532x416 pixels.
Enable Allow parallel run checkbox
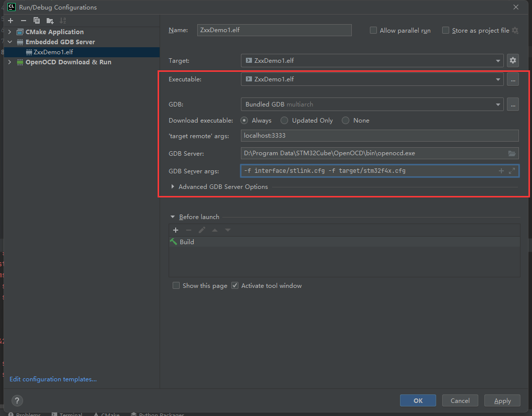pos(373,30)
